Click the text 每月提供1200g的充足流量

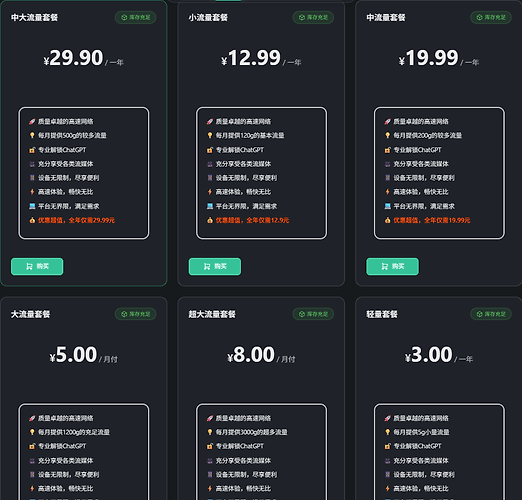pyautogui.click(x=74, y=432)
